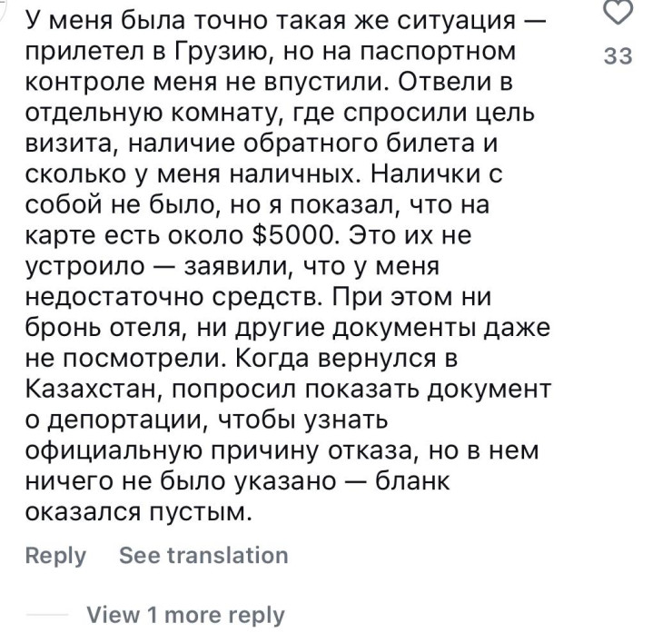Select the first line starting У меня была
Screen dimensions: 672x633
coord(286,21)
